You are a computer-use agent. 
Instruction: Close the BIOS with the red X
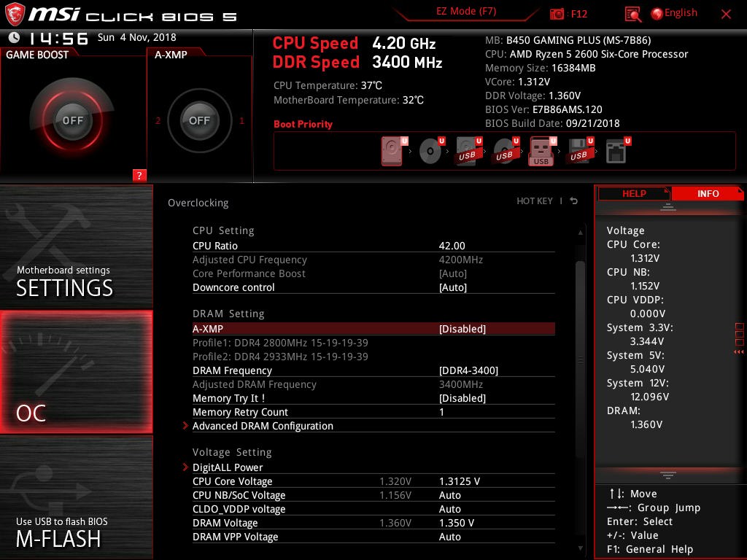(726, 15)
